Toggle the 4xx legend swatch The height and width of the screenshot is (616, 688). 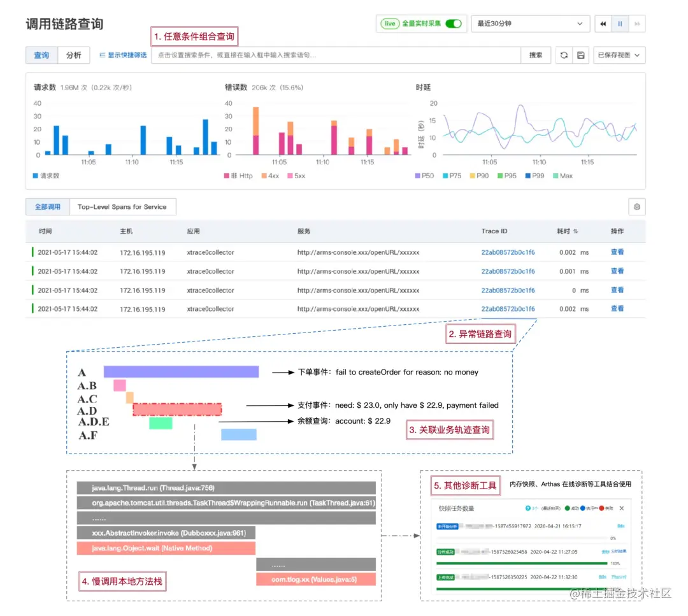(x=264, y=175)
